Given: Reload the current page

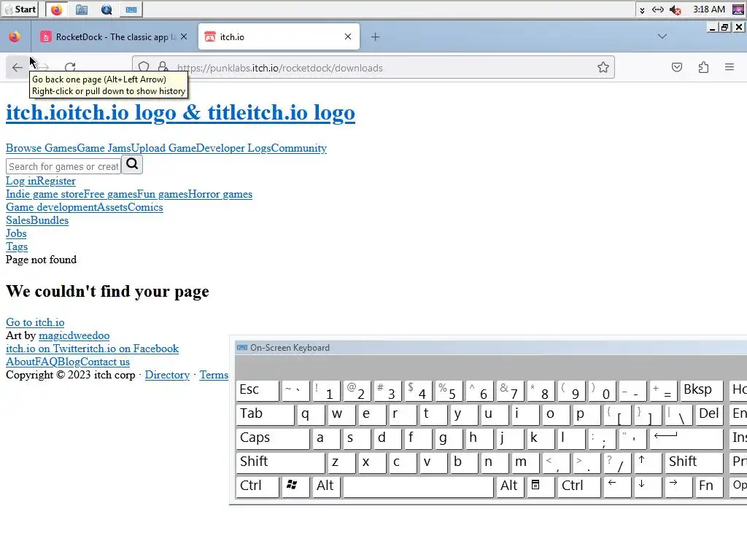Looking at the screenshot, I should click(x=70, y=68).
